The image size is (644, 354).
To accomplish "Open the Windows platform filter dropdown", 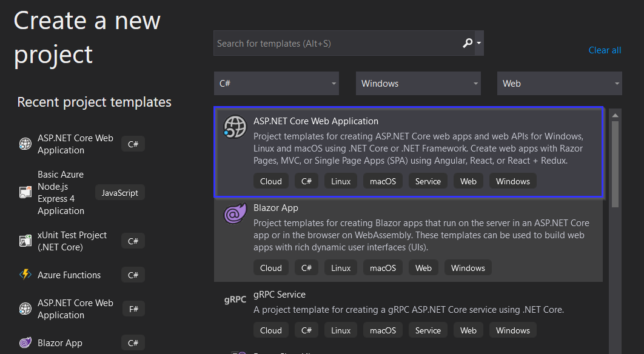I will [418, 83].
